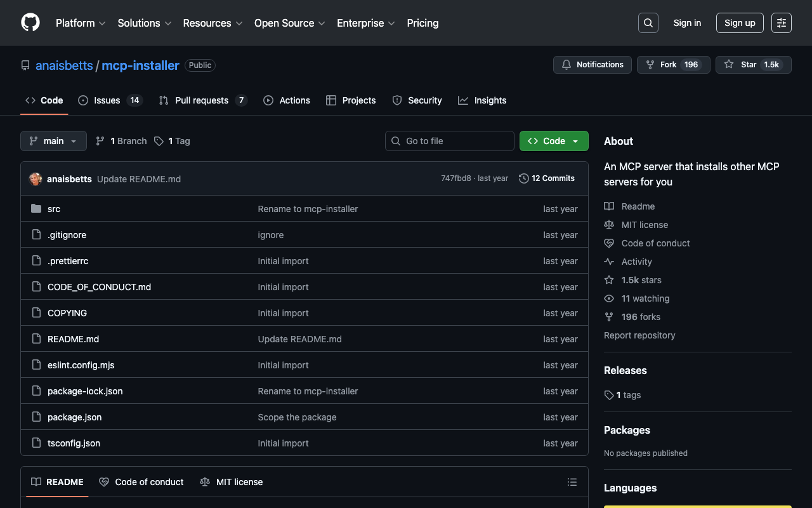
Task: Star the mcp-installer repository
Action: [x=753, y=65]
